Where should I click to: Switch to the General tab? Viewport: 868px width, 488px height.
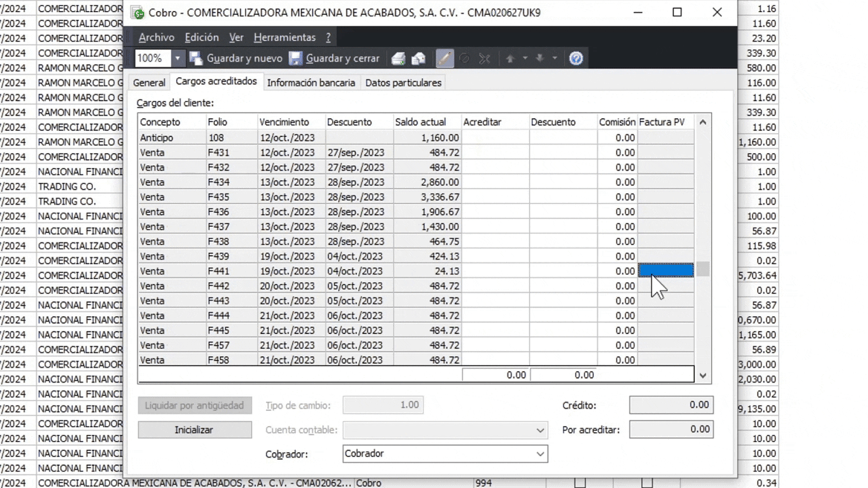(149, 83)
